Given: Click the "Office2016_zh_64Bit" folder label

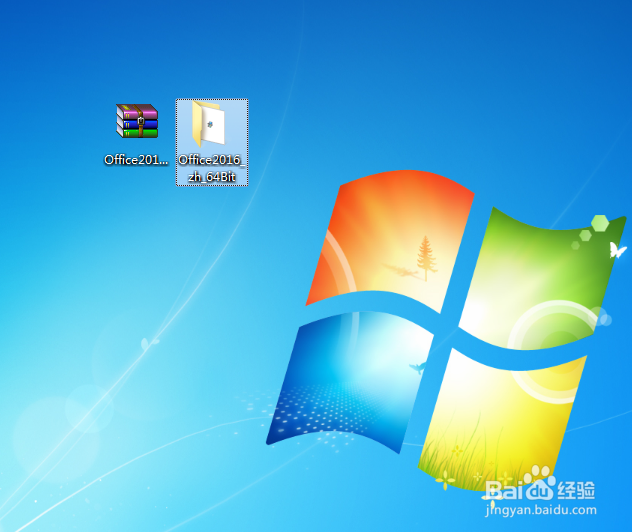Looking at the screenshot, I should click(x=212, y=168).
